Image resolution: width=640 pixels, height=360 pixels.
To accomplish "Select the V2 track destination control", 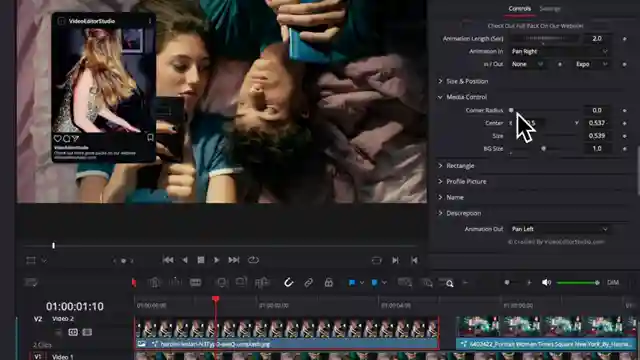I will (x=38, y=319).
